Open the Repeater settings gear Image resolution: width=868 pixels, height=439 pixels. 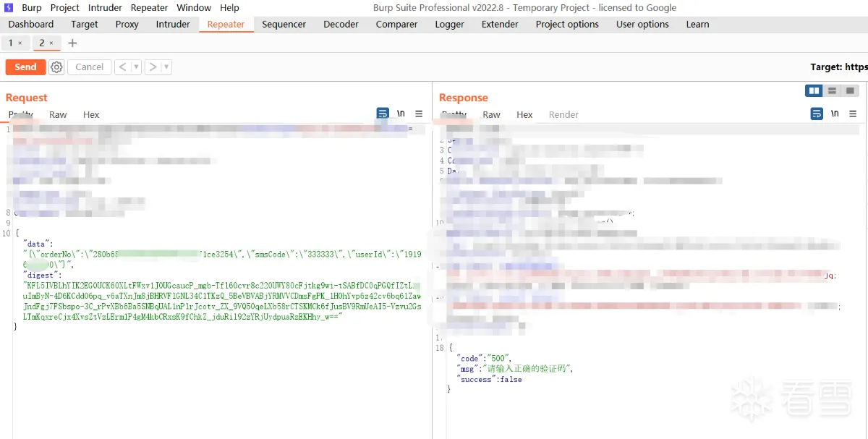tap(56, 67)
